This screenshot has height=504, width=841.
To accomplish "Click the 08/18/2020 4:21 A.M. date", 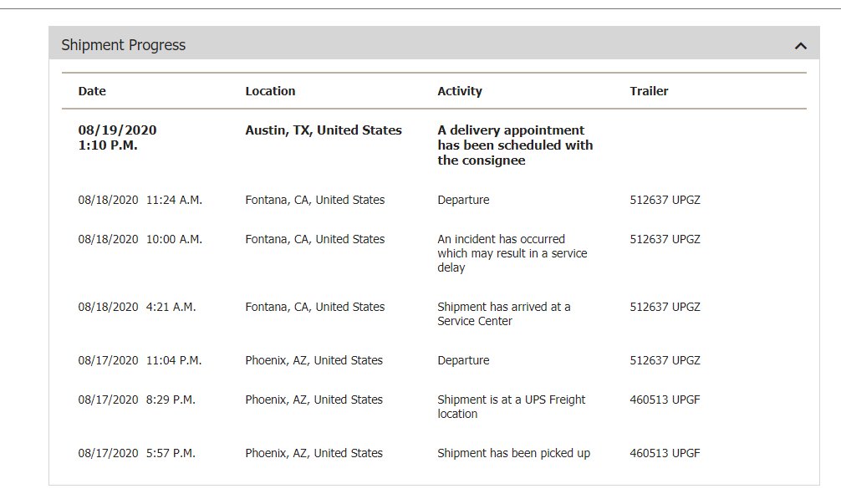I will 137,308.
